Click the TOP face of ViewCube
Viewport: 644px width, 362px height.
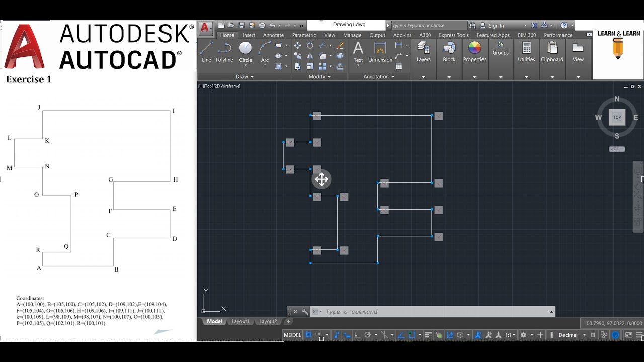point(617,117)
